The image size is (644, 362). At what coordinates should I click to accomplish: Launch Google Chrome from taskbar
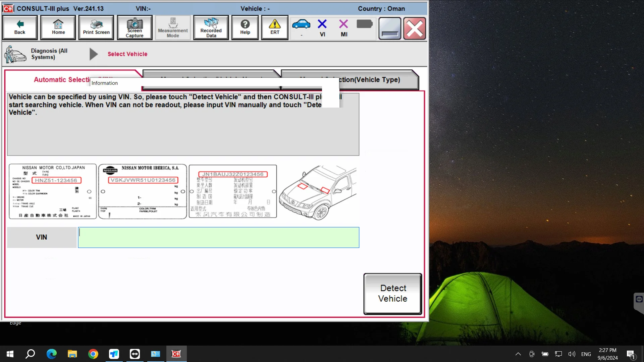coord(93,354)
